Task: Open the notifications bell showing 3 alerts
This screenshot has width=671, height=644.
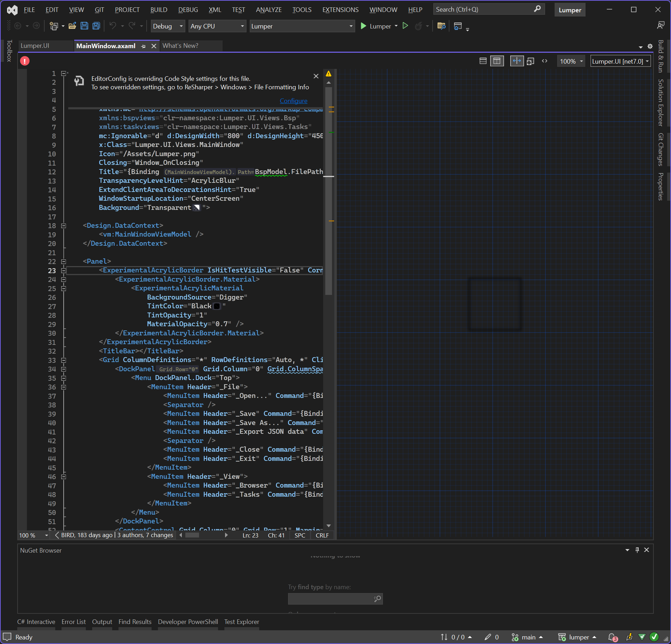Action: point(612,637)
